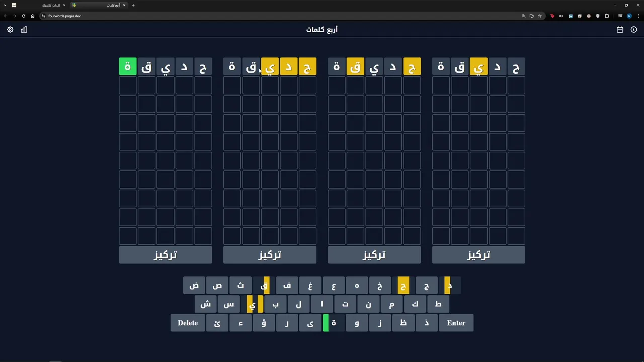Click the Delete key on the on-screen keyboard
The image size is (644, 362).
coord(188,323)
